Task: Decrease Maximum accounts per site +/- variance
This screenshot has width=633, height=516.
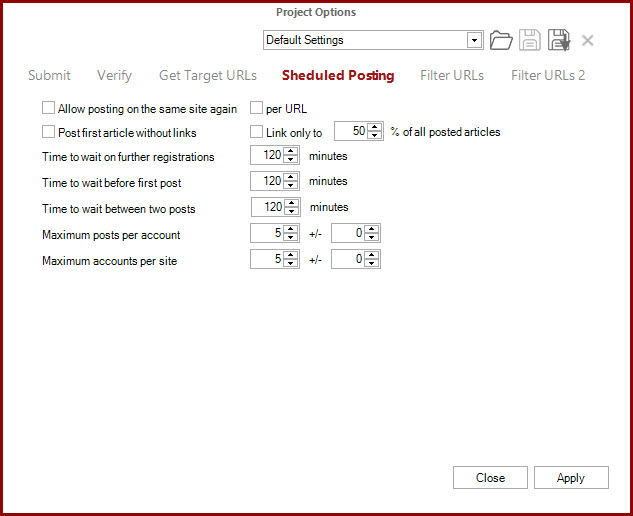Action: 371,263
